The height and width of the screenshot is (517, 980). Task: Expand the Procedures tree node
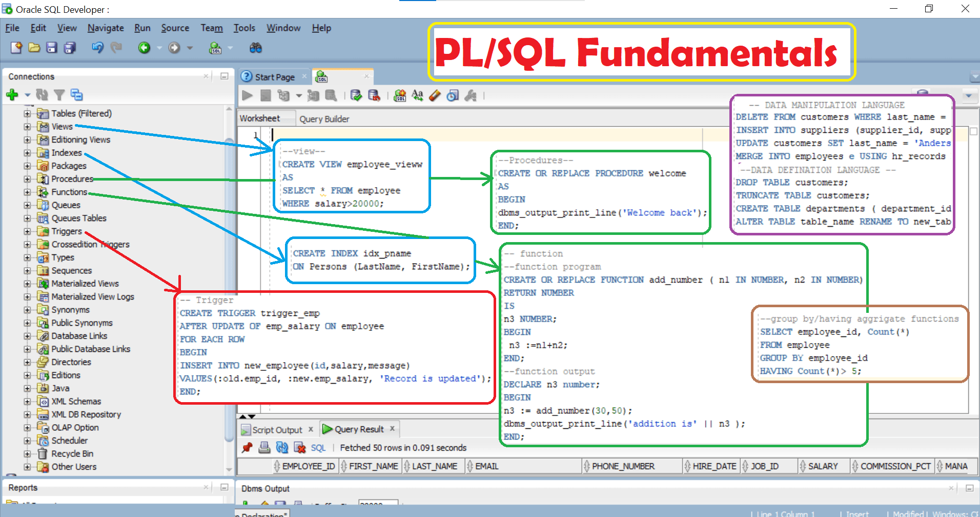pos(27,179)
